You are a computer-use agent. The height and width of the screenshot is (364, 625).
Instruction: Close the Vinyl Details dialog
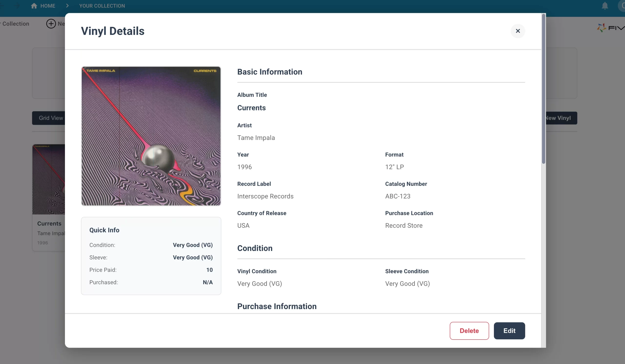518,31
